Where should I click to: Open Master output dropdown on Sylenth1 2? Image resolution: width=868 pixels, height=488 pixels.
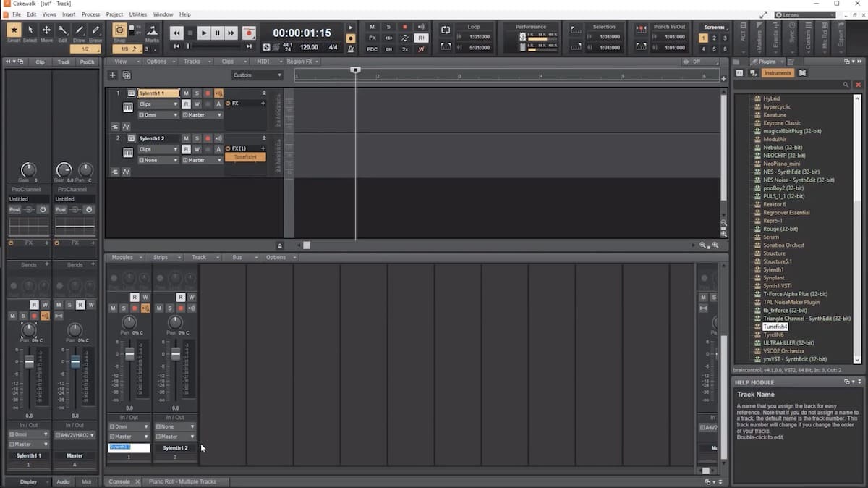click(203, 160)
